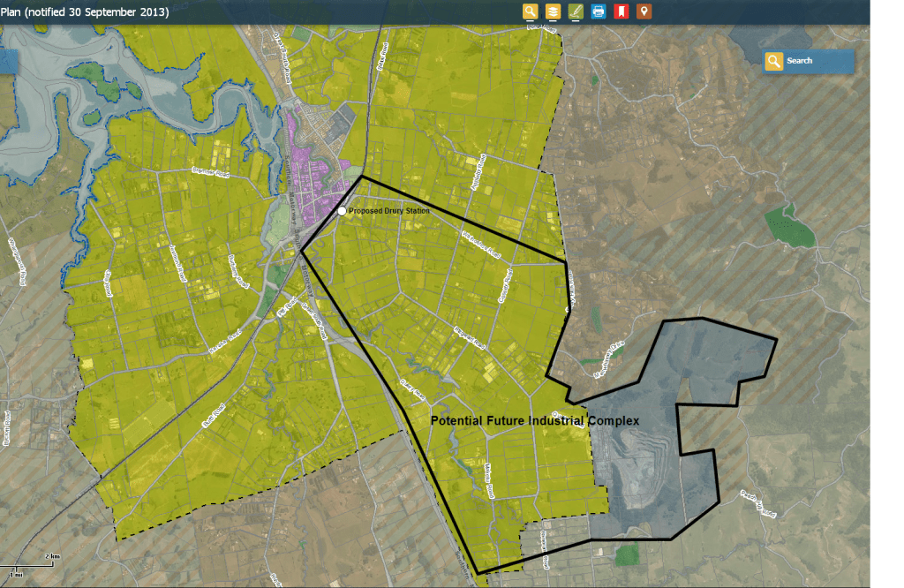The width and height of the screenshot is (904, 588).
Task: Click the Proposed Drury Station text label
Action: [387, 212]
